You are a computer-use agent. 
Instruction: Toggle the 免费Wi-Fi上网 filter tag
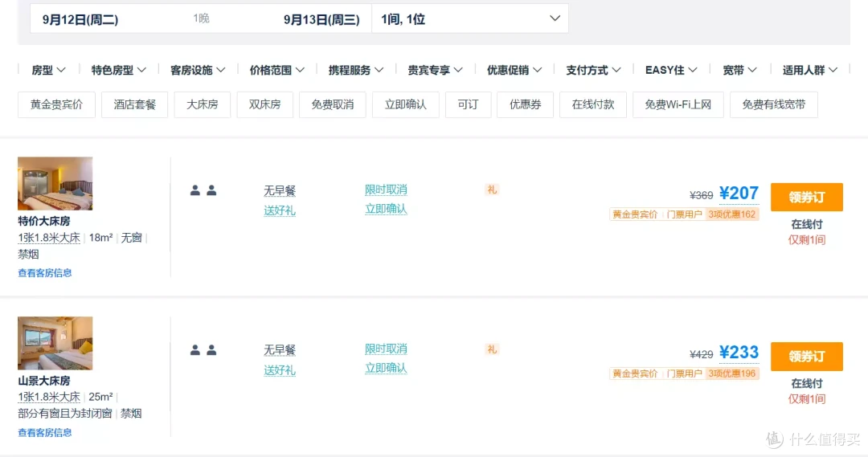[678, 104]
